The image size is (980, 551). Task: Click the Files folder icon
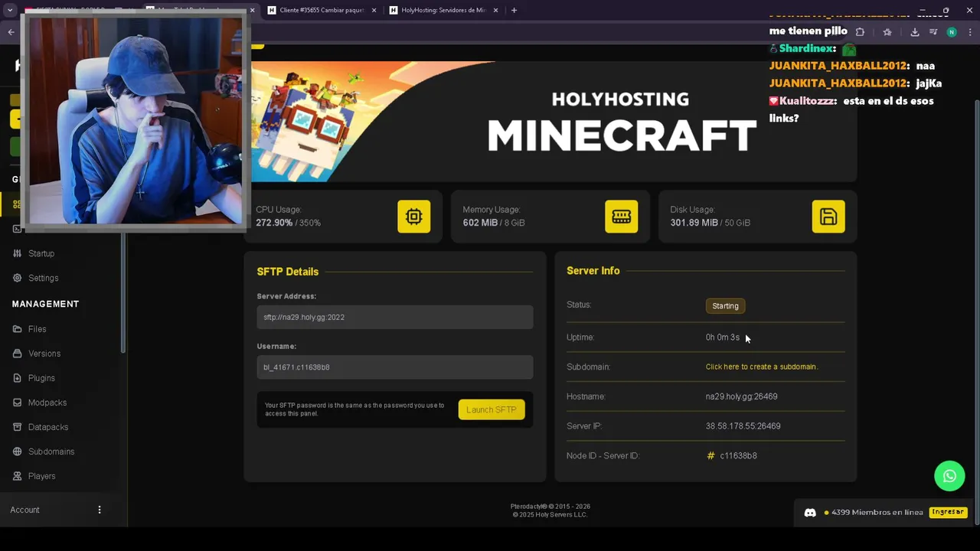(17, 329)
